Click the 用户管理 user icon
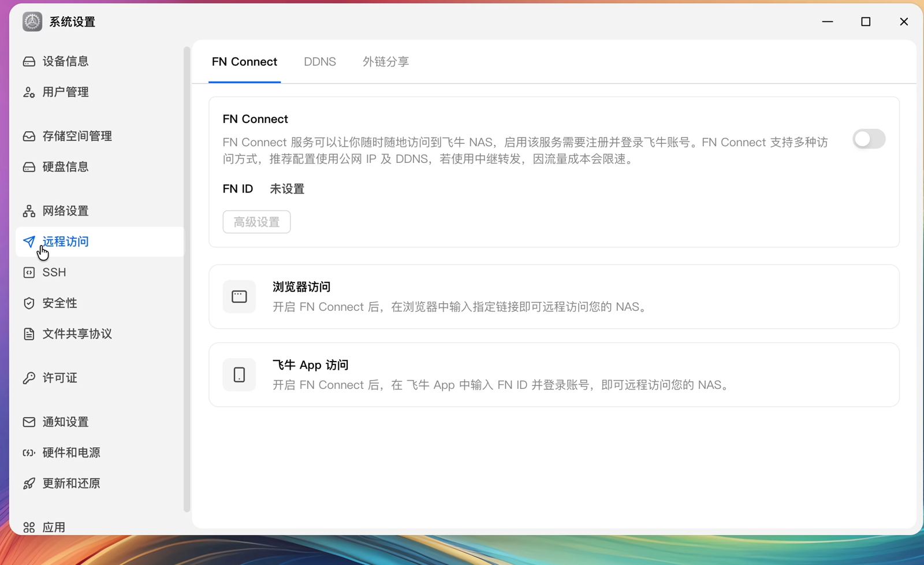The height and width of the screenshot is (565, 924). (29, 92)
